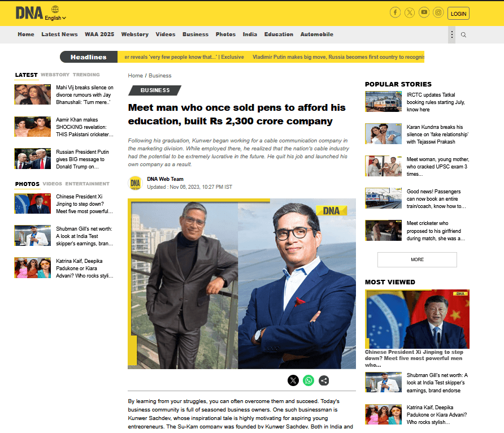Open 'Meet woman, young mother' UPSC headline
The height and width of the screenshot is (433, 504).
pos(438,167)
